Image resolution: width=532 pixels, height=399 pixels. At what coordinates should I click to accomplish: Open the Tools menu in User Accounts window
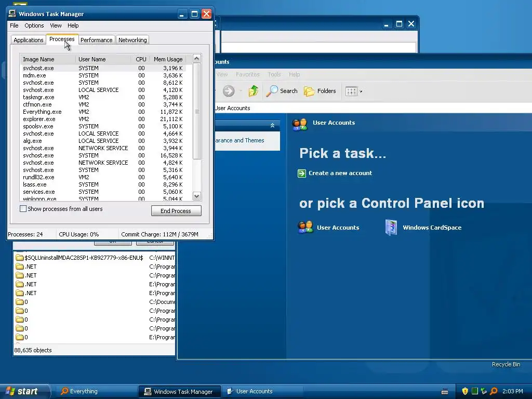[274, 74]
